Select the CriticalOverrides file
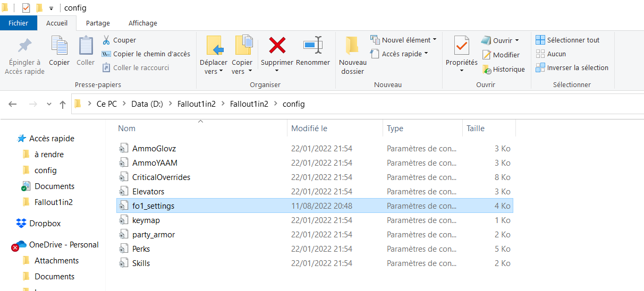The height and width of the screenshot is (291, 644). (x=315, y=177)
